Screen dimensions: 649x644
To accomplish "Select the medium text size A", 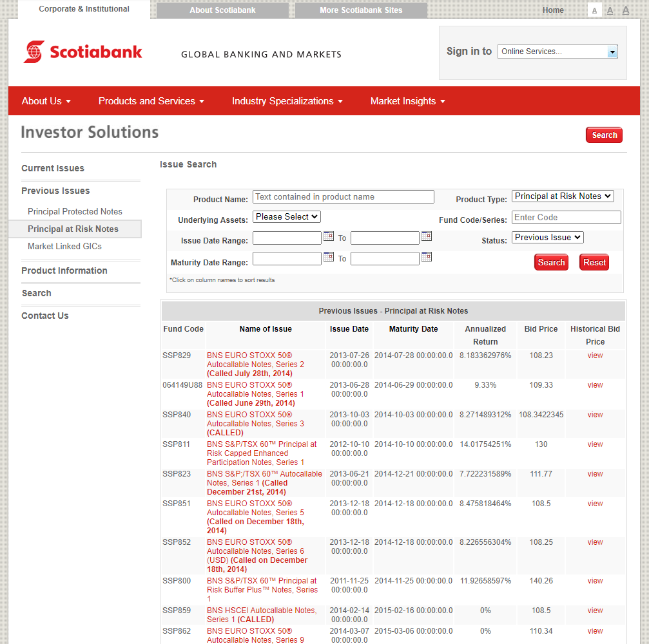I will pos(610,10).
